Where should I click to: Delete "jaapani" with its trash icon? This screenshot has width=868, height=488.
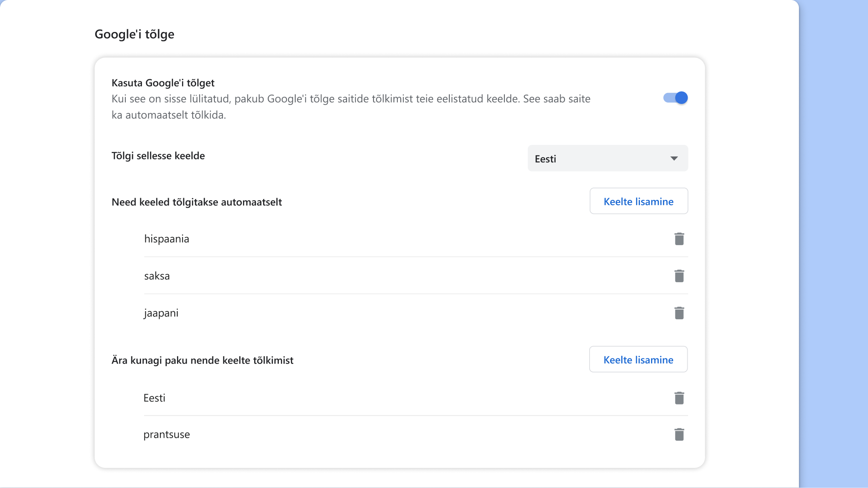coord(680,312)
